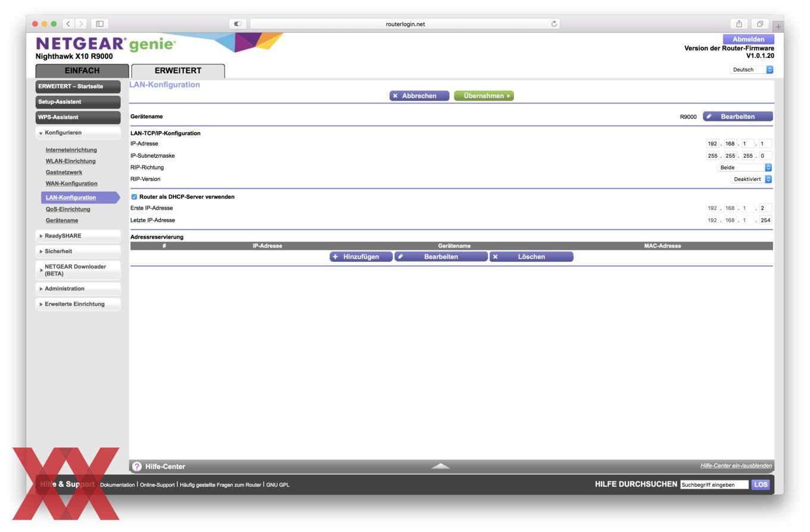Expand the Sicherheit section
Image resolution: width=810 pixels, height=532 pixels.
(77, 251)
